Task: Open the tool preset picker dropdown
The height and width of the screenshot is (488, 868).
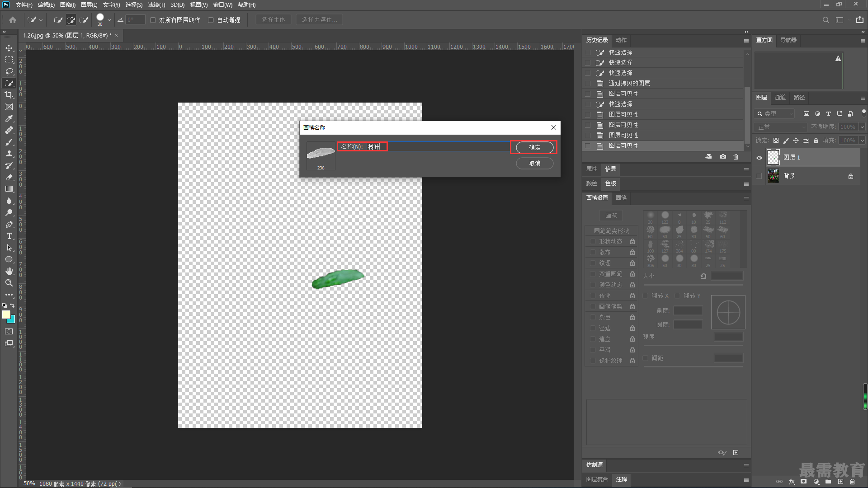Action: (41, 20)
